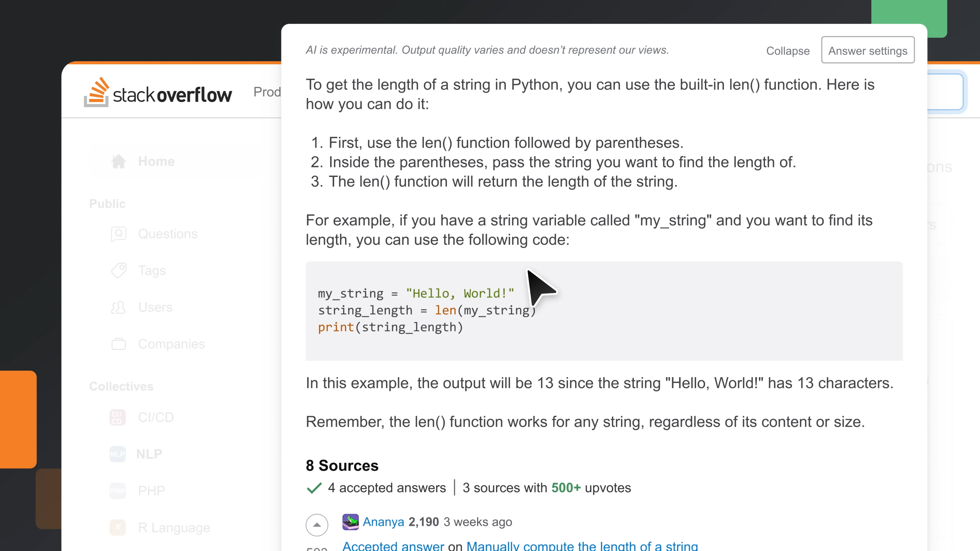
Task: Click the Questions magnifier icon
Action: 118,234
